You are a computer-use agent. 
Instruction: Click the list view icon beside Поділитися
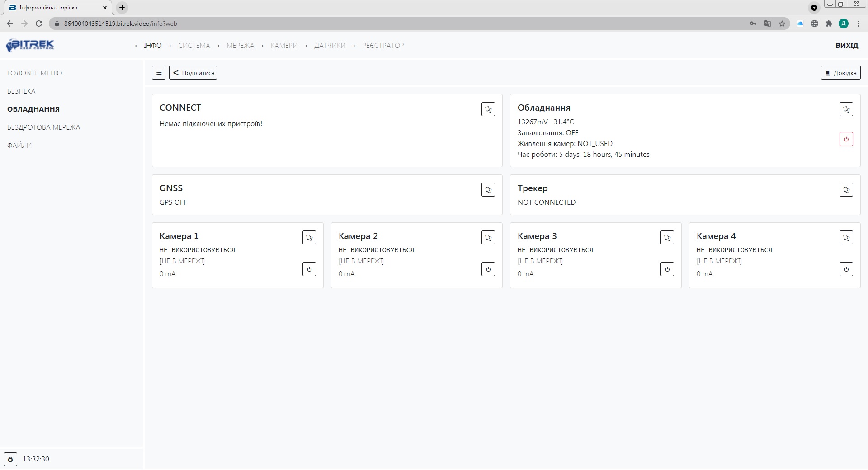pos(159,73)
